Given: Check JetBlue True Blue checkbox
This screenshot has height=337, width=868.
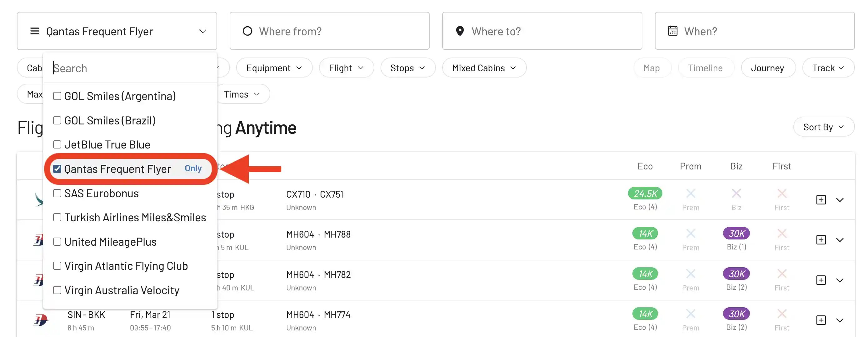Looking at the screenshot, I should tap(57, 144).
